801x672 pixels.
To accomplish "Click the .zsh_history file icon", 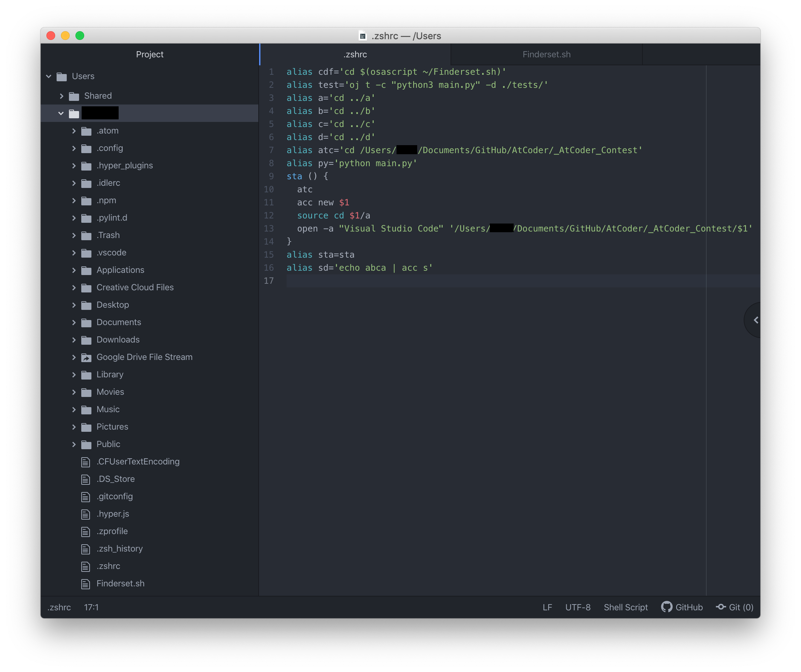I will [x=86, y=549].
